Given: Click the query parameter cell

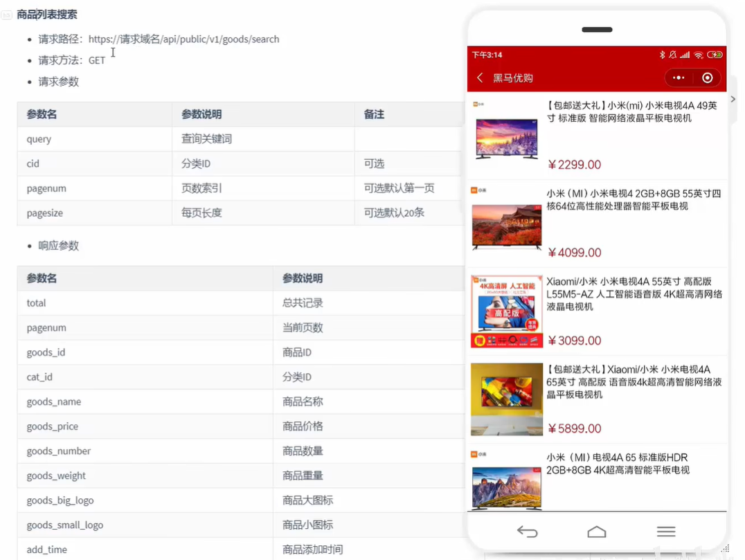Looking at the screenshot, I should pos(95,138).
